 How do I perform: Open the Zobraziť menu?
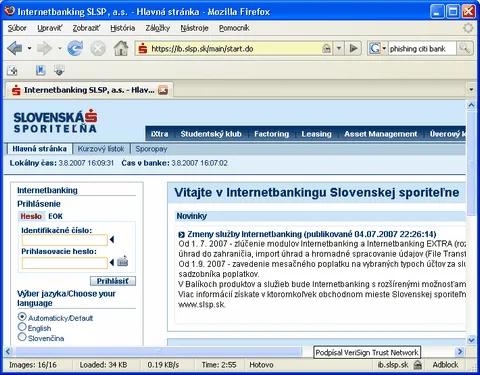click(86, 28)
